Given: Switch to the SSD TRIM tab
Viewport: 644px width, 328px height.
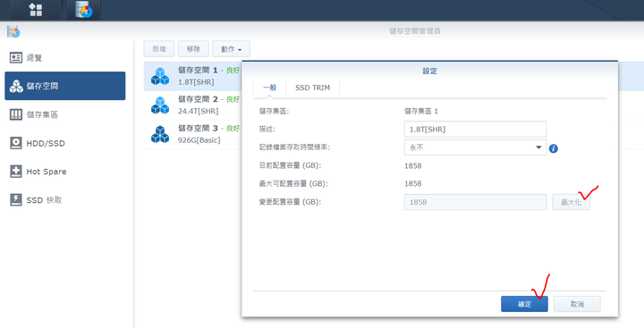Looking at the screenshot, I should pyautogui.click(x=312, y=88).
